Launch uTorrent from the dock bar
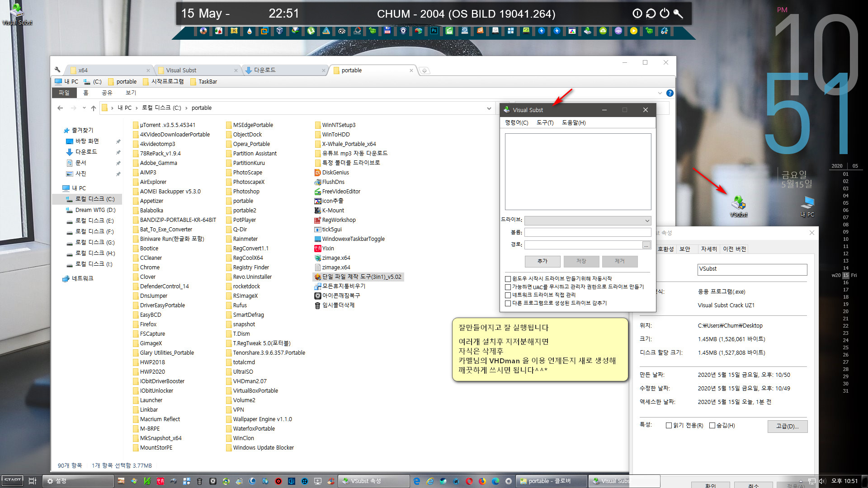The image size is (868, 488). (311, 31)
